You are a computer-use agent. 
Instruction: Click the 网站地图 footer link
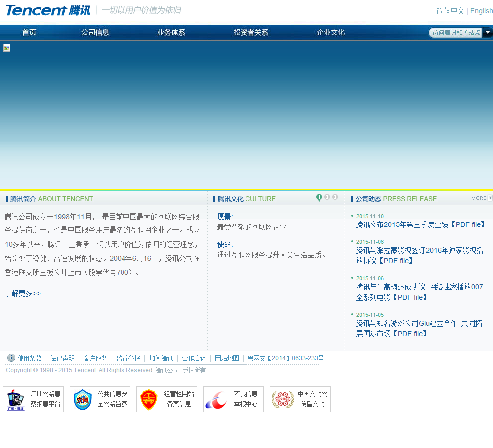(x=227, y=358)
